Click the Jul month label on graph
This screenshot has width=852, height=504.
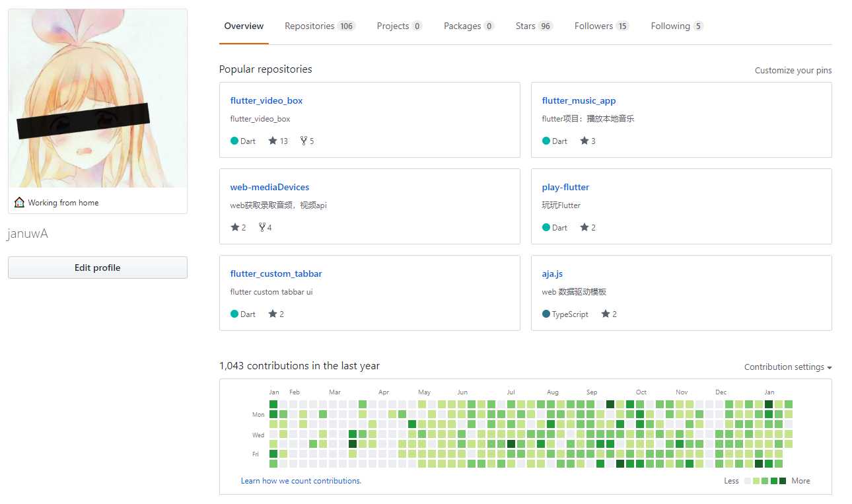coord(511,392)
